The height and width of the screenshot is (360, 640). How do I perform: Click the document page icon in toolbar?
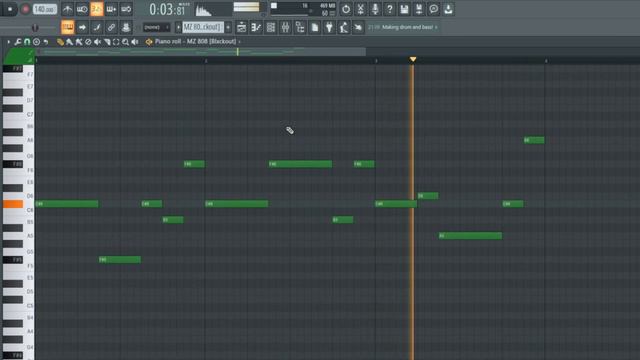315,27
